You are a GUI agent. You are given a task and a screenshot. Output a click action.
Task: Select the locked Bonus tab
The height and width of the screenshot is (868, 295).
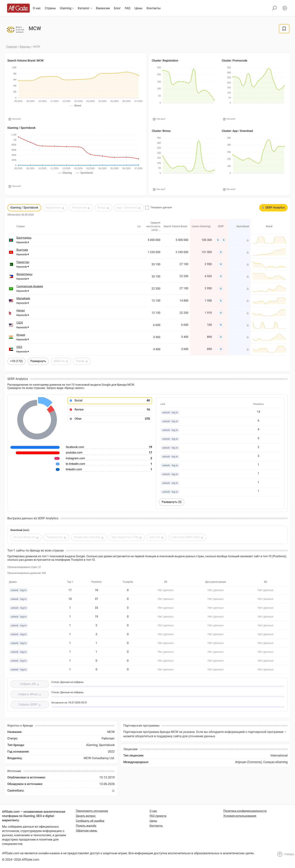coord(103,207)
